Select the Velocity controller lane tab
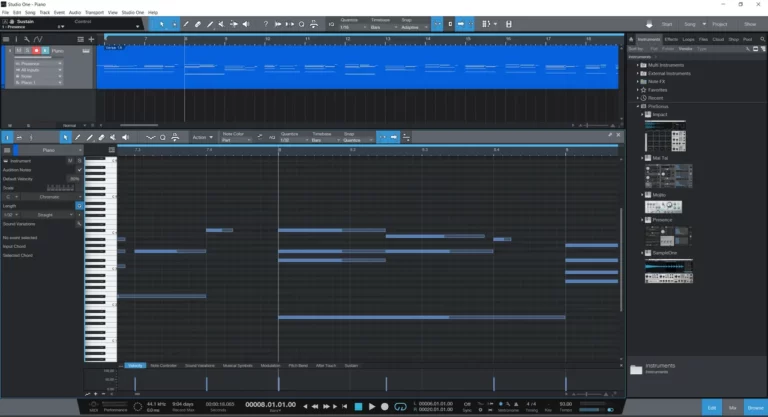The height and width of the screenshot is (417, 768). [x=135, y=366]
